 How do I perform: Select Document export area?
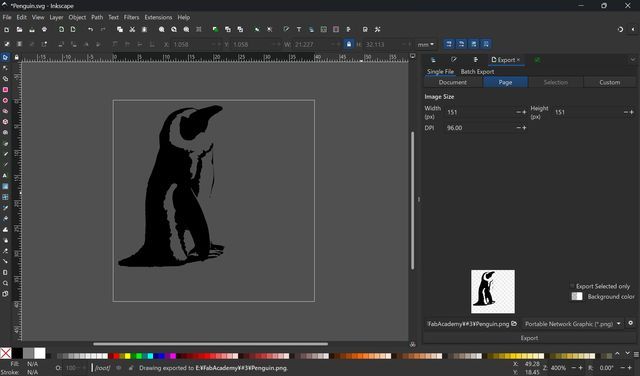tap(453, 82)
